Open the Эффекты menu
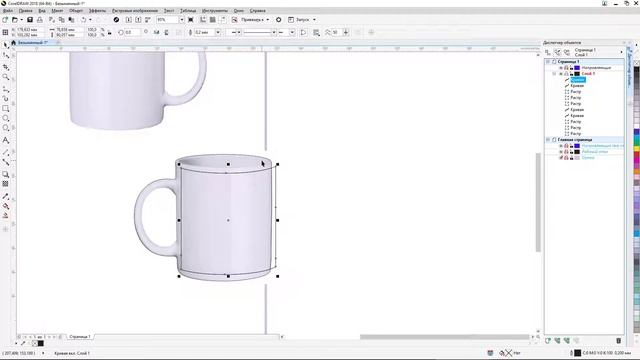The image size is (640, 360). [97, 11]
